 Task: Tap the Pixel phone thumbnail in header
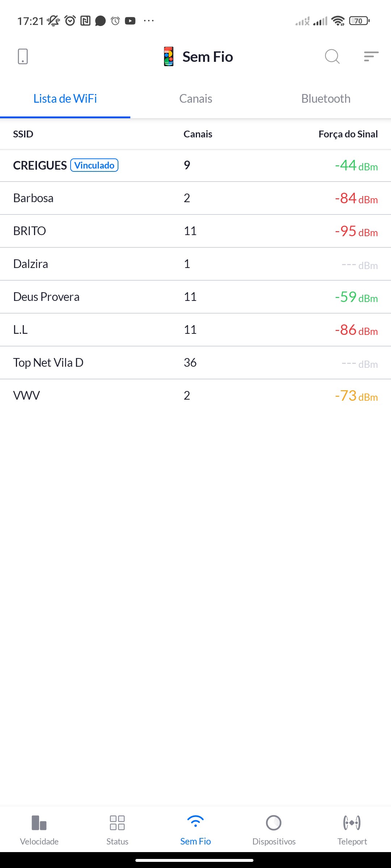click(x=169, y=57)
